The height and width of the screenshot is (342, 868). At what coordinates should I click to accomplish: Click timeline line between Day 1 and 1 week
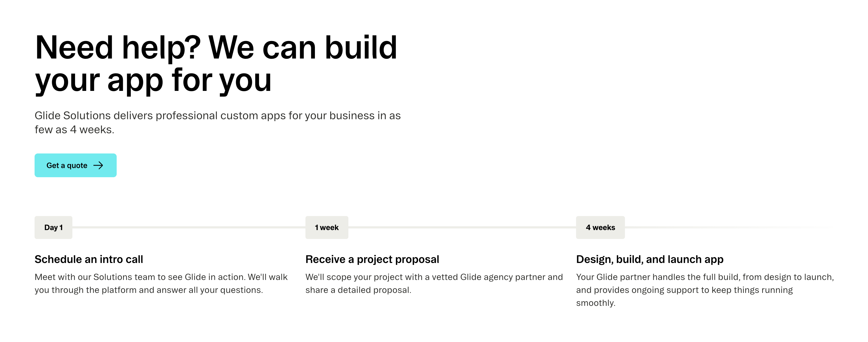[189, 228]
